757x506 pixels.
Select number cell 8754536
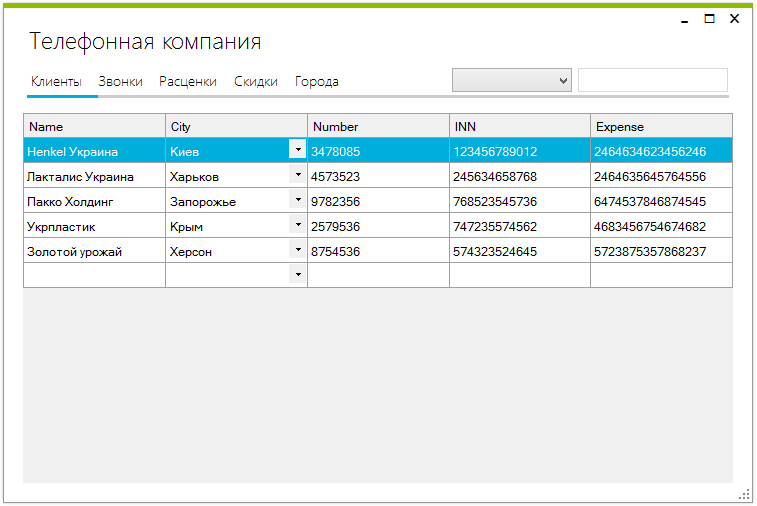[x=378, y=252]
